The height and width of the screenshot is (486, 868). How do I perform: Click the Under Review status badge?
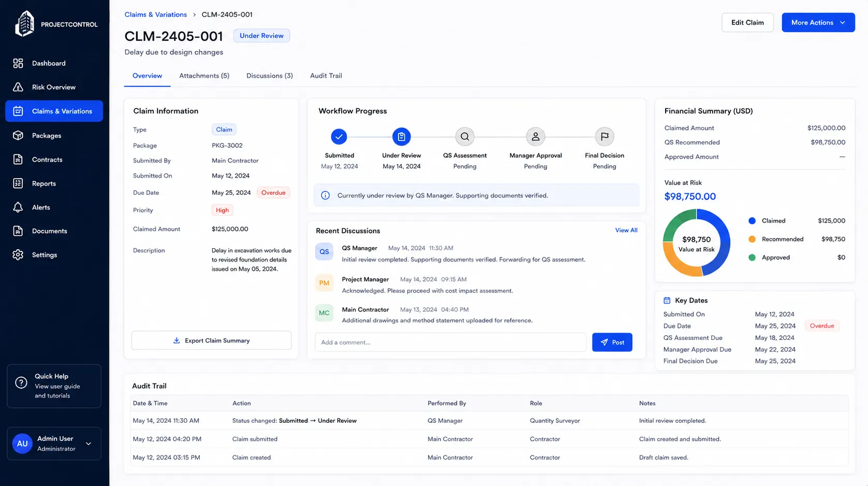coord(261,36)
